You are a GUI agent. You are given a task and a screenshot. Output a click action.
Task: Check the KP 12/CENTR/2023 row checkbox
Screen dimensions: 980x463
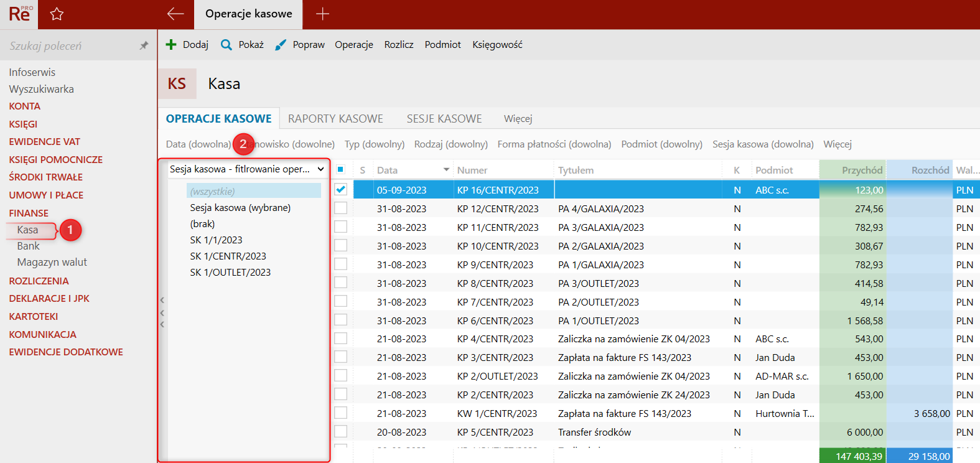coord(340,208)
